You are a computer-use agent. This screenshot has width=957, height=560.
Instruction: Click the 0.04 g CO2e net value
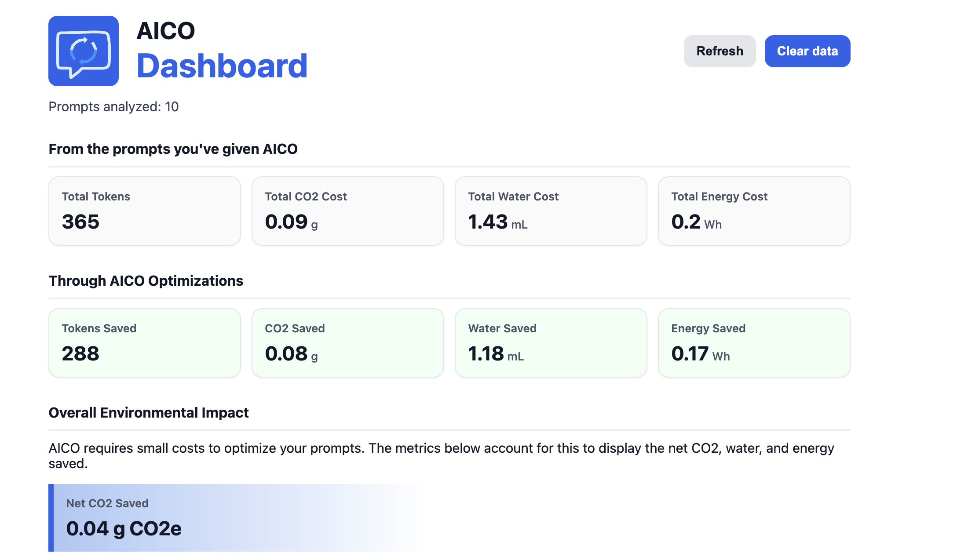coord(124,528)
